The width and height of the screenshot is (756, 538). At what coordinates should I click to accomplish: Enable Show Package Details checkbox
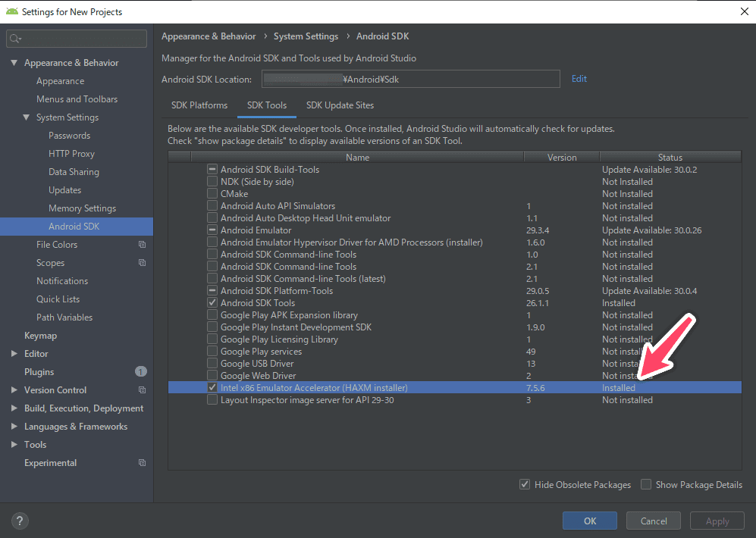(x=646, y=484)
